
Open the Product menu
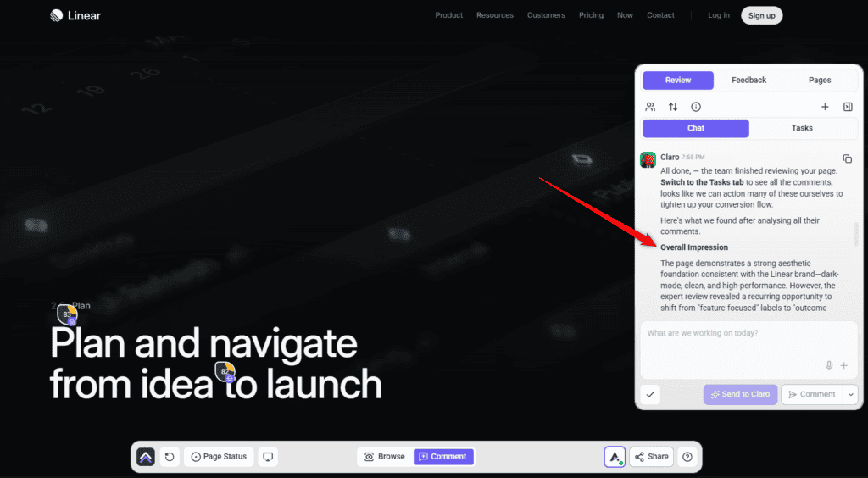[449, 15]
